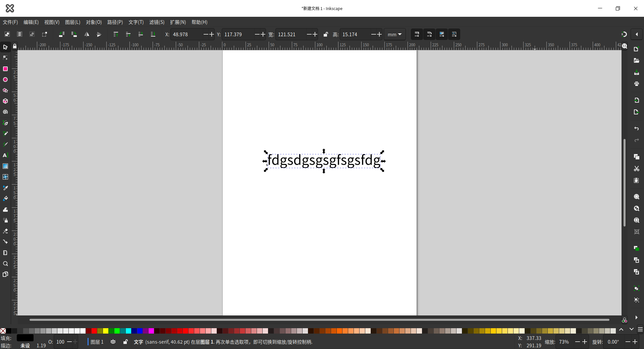Toggle width-height ratio lock

click(325, 34)
